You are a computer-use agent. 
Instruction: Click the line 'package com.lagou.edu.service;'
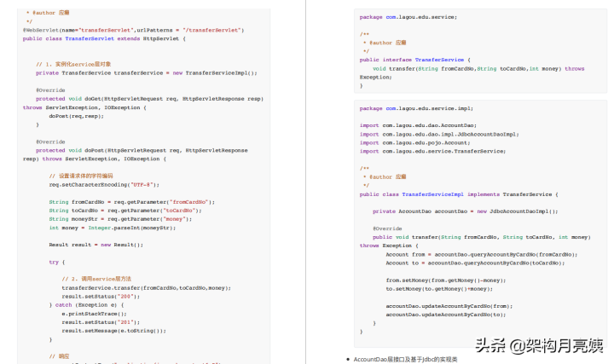point(408,17)
